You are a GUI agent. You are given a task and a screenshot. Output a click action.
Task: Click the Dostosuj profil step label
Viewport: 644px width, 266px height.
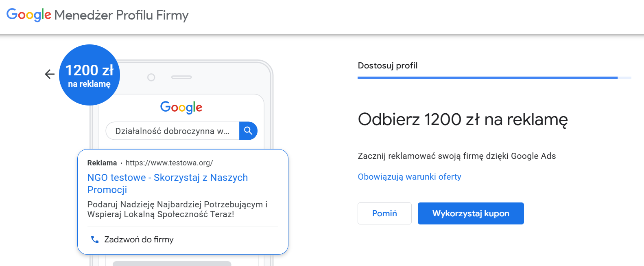[387, 66]
